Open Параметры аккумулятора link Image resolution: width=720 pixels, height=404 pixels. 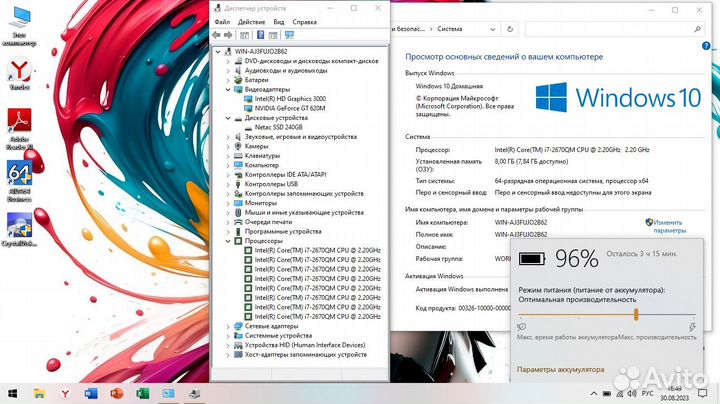tap(560, 369)
